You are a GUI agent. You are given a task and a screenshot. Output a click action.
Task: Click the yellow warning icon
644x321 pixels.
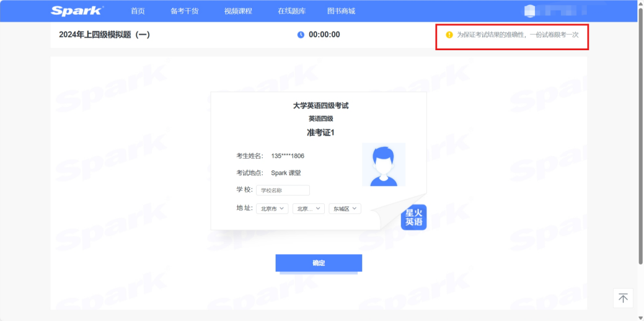pyautogui.click(x=449, y=35)
